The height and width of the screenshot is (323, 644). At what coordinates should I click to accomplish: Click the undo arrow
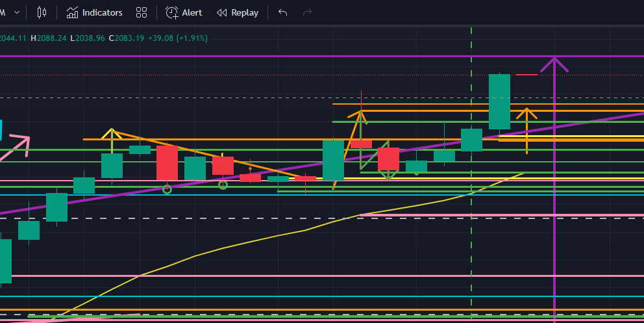click(282, 12)
